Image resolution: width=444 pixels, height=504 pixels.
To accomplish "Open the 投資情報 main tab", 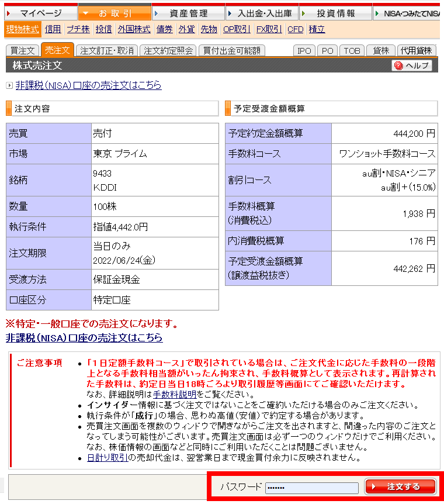I will tap(335, 13).
